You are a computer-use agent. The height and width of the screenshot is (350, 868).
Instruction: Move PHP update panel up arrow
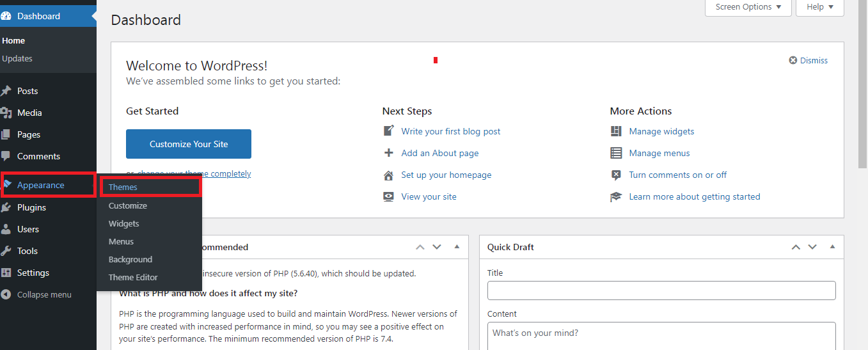(420, 247)
